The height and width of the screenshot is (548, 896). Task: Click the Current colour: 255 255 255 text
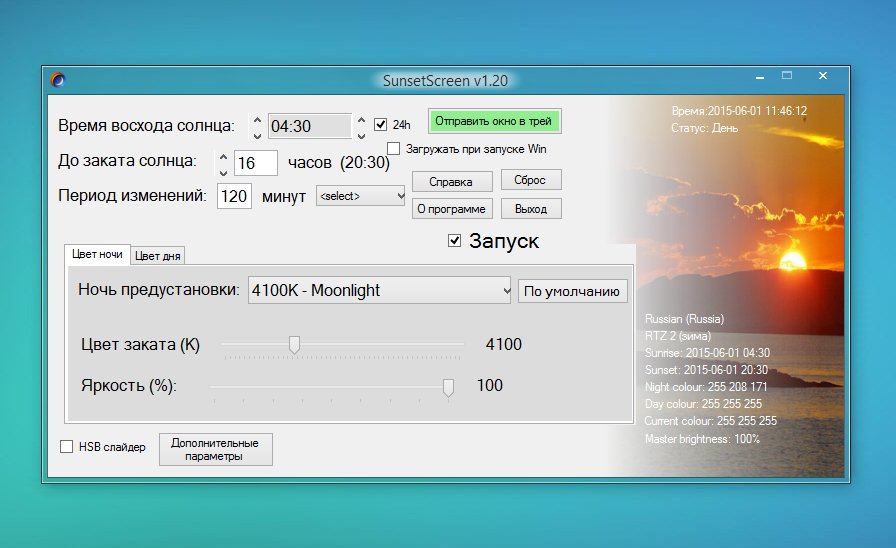pyautogui.click(x=711, y=421)
